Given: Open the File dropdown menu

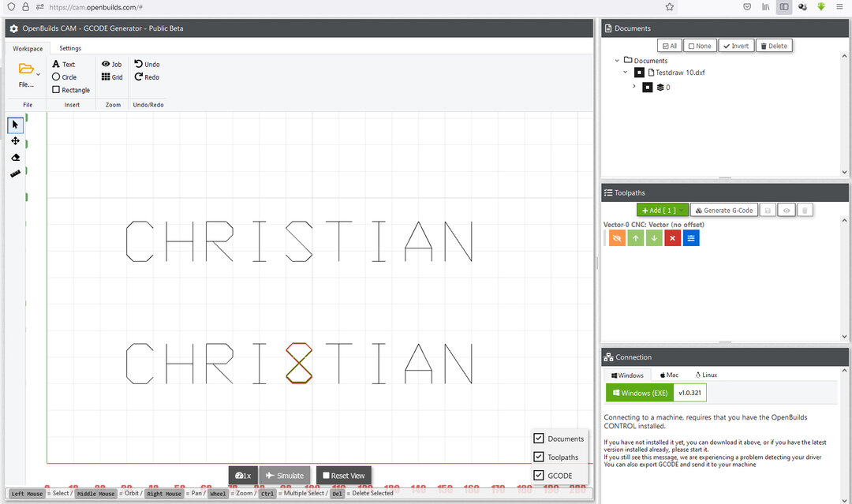Looking at the screenshot, I should pyautogui.click(x=28, y=73).
